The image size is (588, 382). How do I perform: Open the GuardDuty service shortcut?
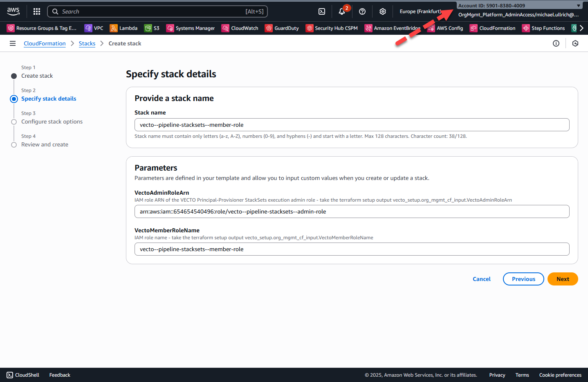click(x=282, y=28)
